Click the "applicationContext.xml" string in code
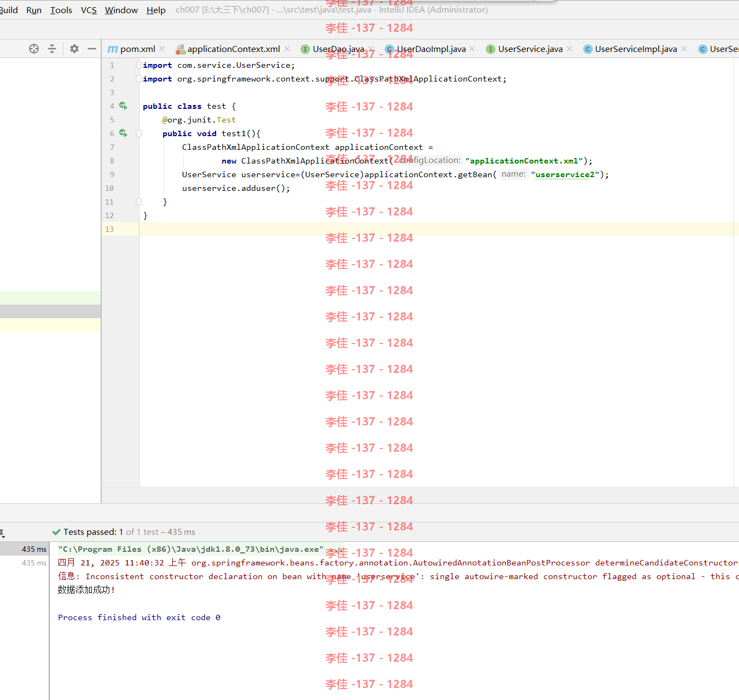The width and height of the screenshot is (739, 700). (524, 161)
